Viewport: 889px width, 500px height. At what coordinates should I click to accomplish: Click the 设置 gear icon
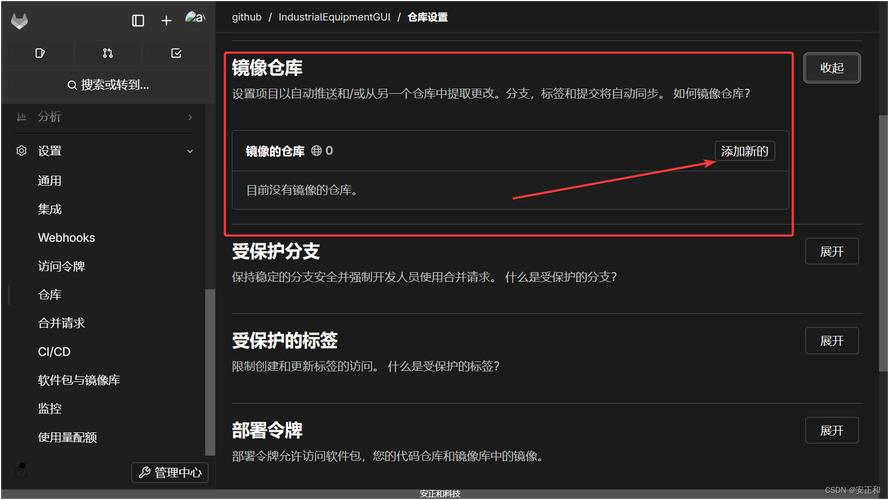[22, 151]
